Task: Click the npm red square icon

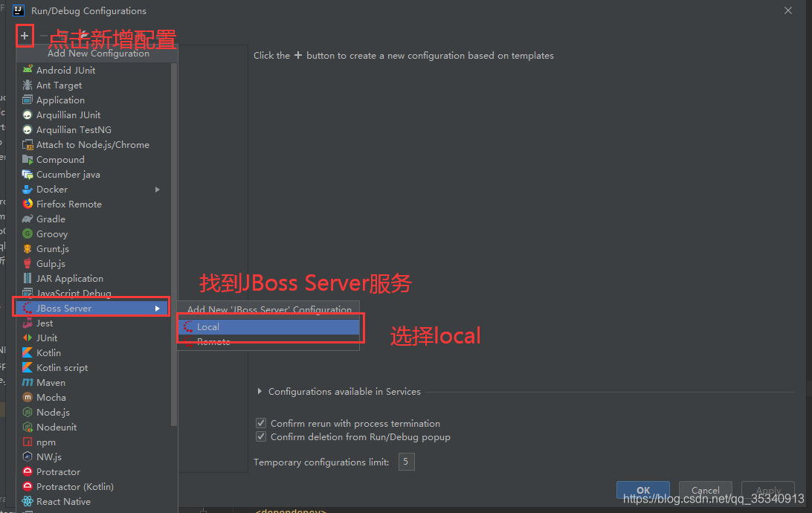Action: tap(28, 442)
